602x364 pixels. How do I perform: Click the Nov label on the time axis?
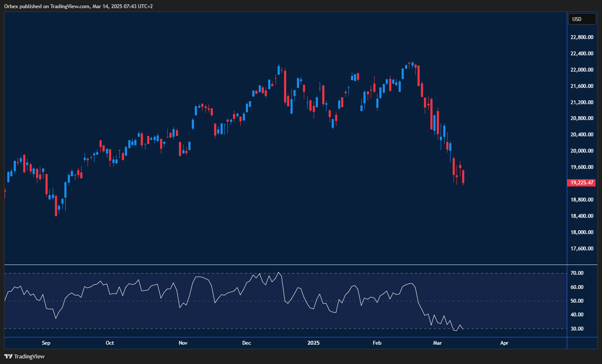pyautogui.click(x=183, y=343)
